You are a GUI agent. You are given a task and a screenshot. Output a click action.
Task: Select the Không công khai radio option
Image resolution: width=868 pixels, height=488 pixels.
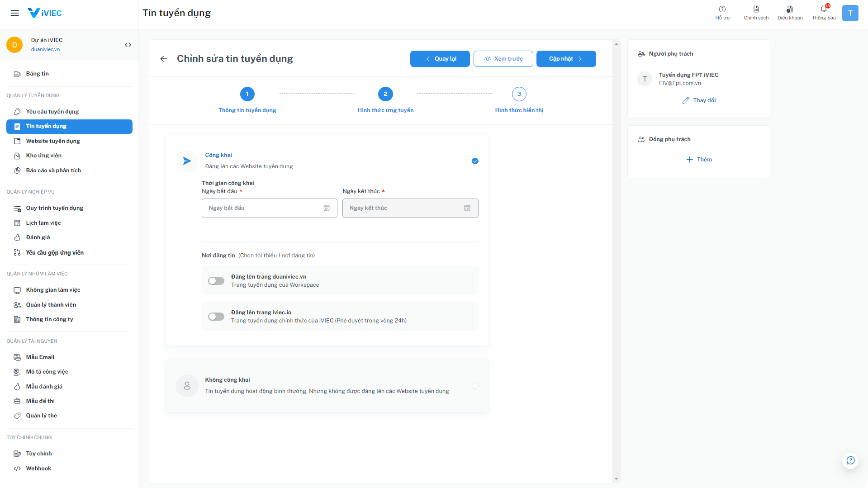475,386
